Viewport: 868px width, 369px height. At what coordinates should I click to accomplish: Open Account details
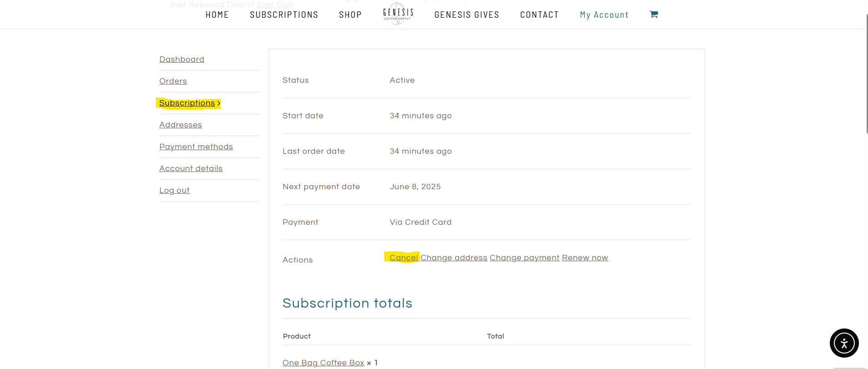tap(191, 169)
